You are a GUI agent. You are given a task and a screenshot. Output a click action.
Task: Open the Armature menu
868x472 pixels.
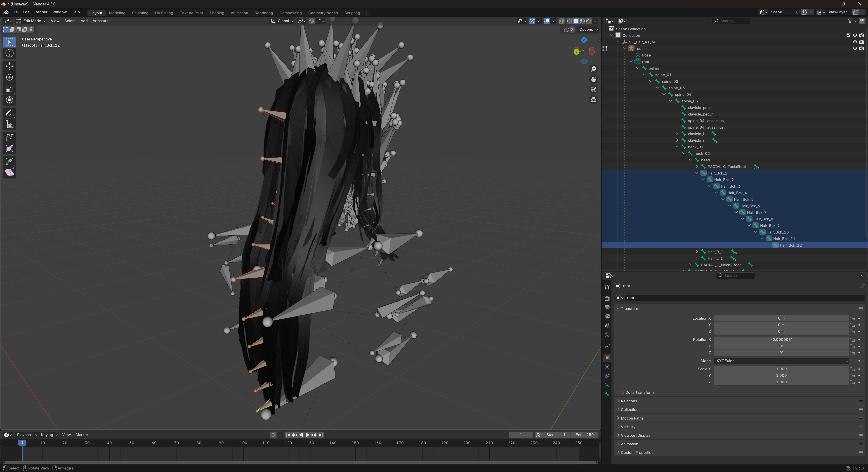pos(100,21)
